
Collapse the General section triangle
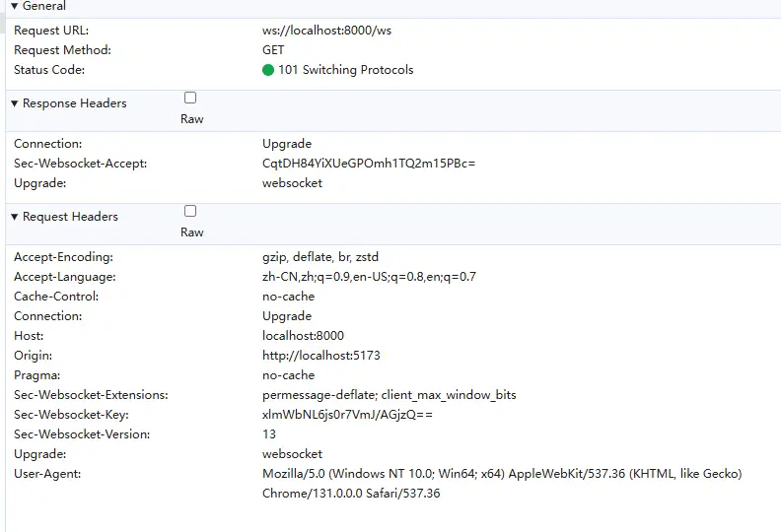click(x=15, y=6)
